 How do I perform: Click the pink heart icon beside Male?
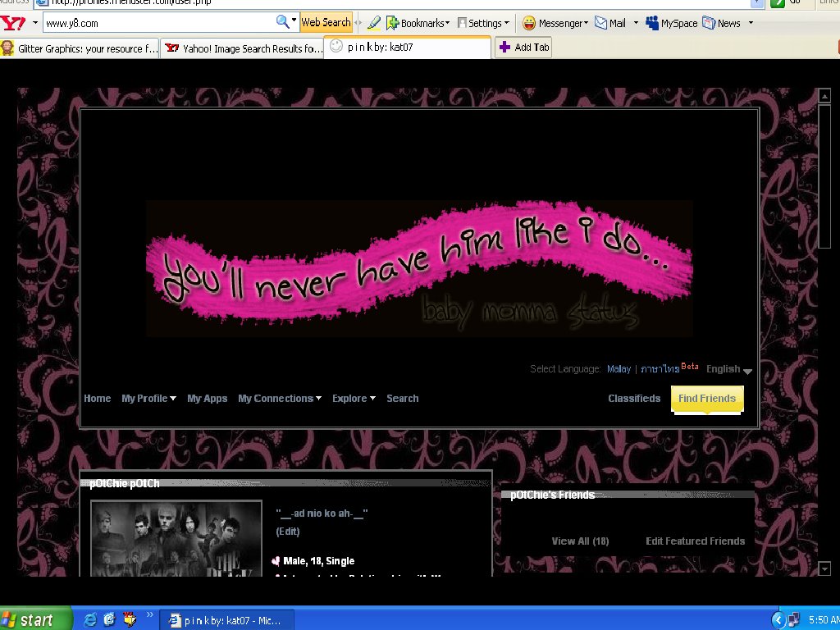[x=276, y=561]
